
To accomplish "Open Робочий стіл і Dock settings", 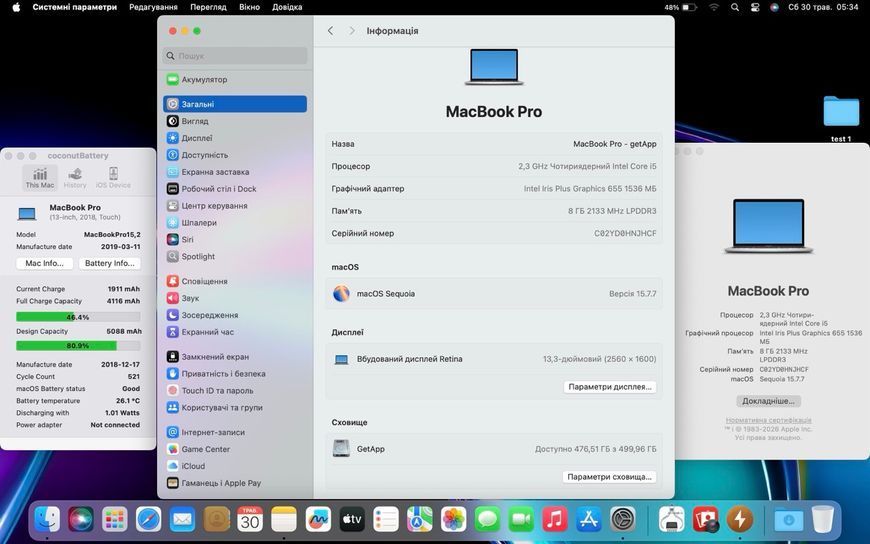I will (235, 189).
